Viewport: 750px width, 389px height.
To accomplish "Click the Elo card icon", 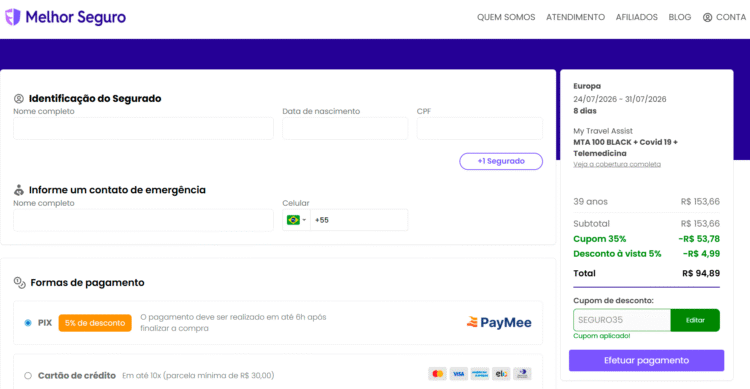I will point(501,374).
